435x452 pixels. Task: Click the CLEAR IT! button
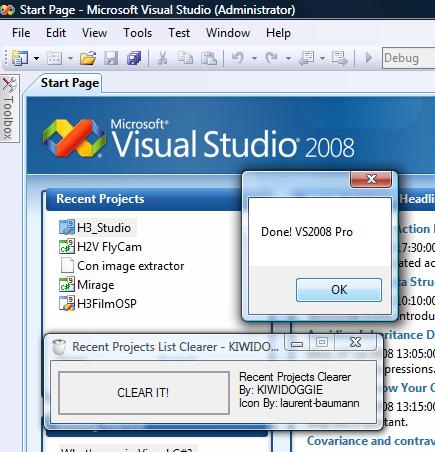[x=144, y=393]
